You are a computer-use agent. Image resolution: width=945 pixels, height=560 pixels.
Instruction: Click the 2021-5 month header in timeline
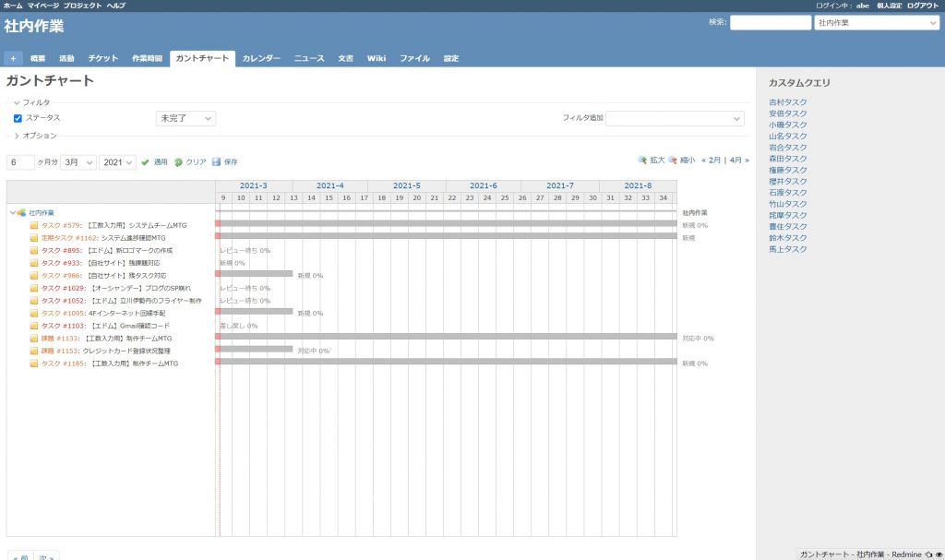pyautogui.click(x=407, y=185)
